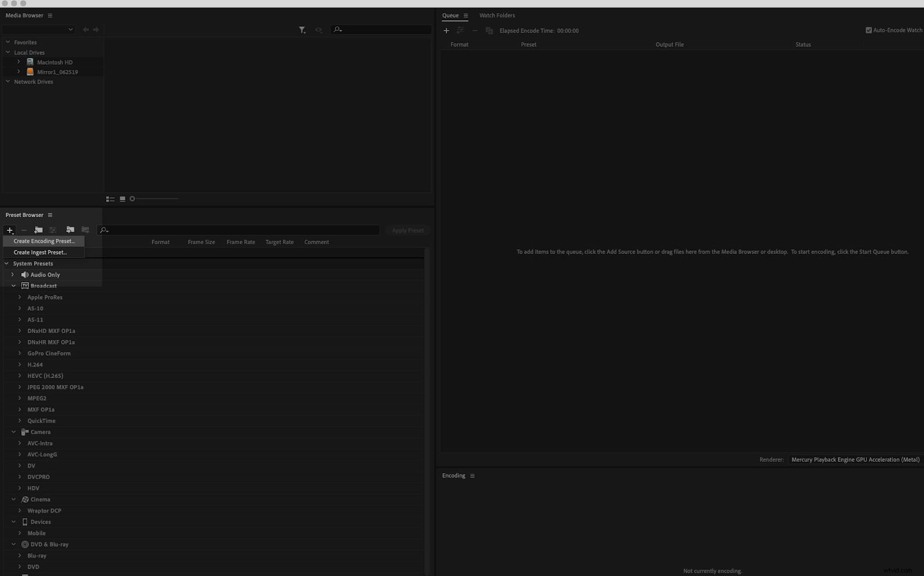Select Create Encoding Preset option

click(x=43, y=241)
